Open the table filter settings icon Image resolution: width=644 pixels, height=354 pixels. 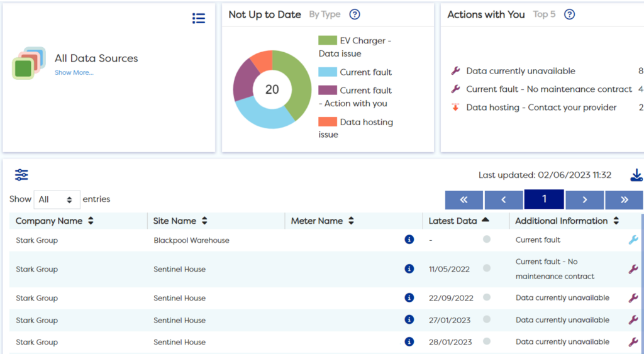pyautogui.click(x=21, y=175)
